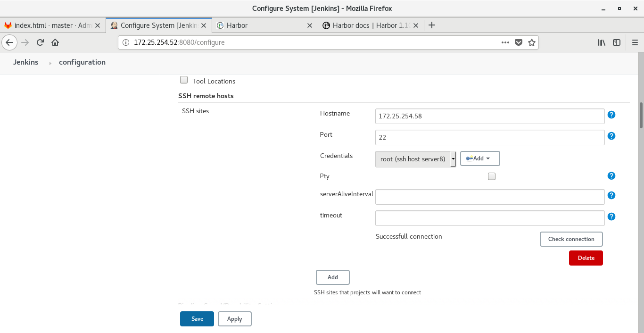Open the Library icon

(x=602, y=42)
